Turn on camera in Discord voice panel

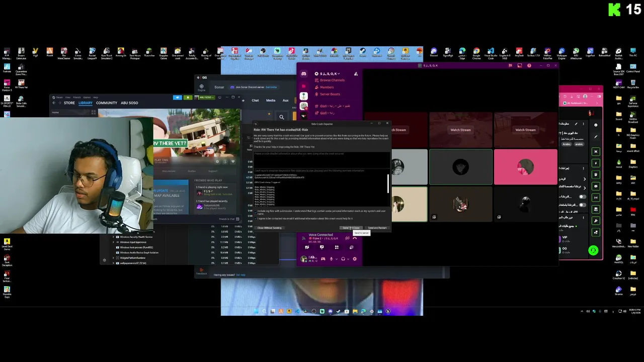point(307,247)
